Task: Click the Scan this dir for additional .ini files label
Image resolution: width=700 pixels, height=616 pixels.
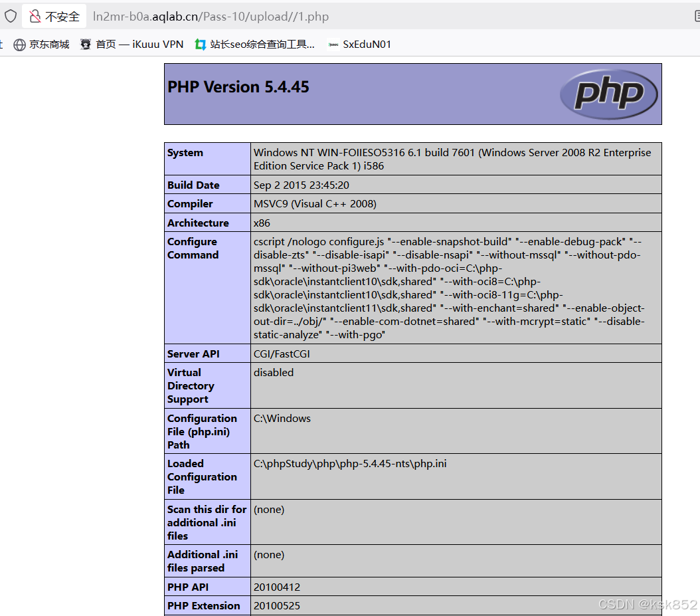Action: pyautogui.click(x=207, y=523)
